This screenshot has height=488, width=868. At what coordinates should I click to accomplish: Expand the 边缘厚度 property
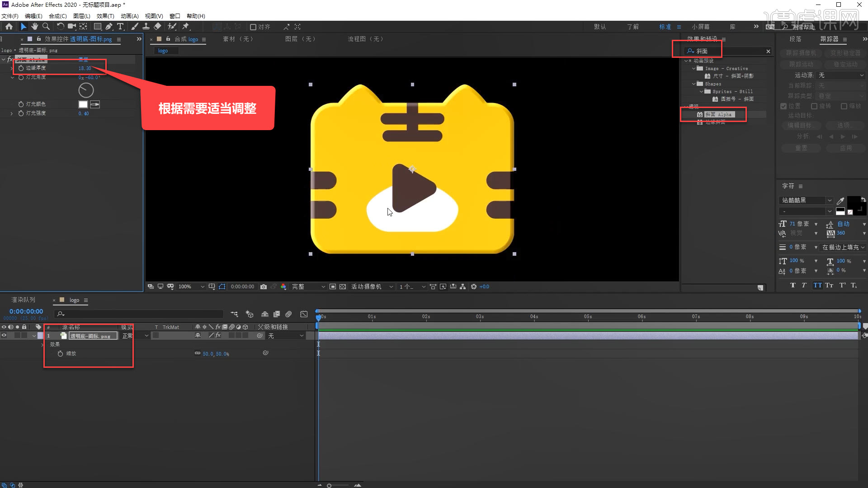[x=12, y=68]
